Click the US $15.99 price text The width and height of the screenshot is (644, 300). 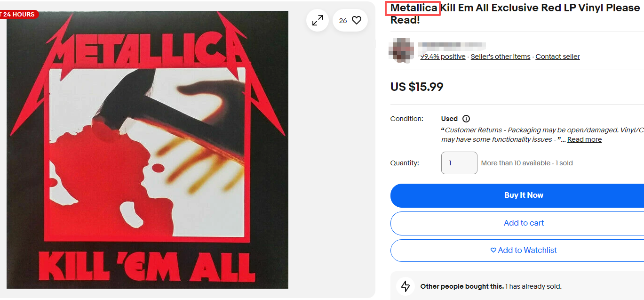coord(417,87)
